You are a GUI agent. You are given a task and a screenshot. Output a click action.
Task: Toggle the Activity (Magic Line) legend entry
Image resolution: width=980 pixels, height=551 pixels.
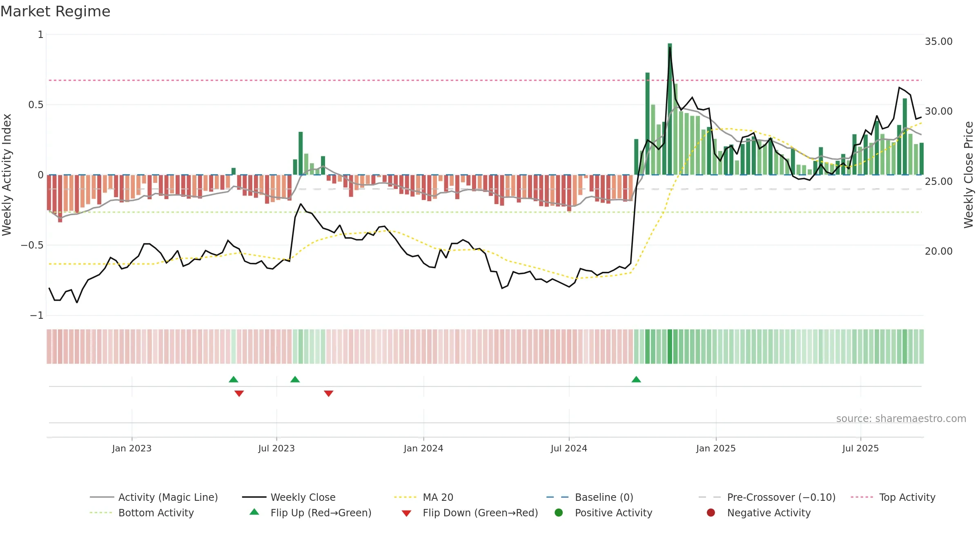[x=154, y=497]
